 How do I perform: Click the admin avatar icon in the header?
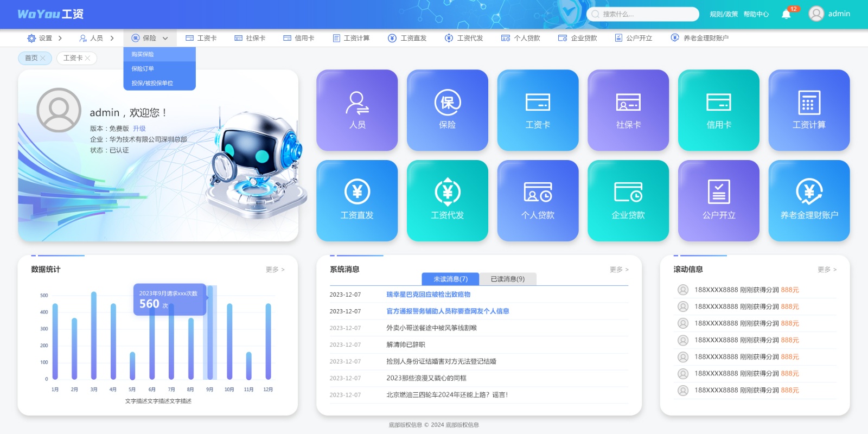[816, 14]
